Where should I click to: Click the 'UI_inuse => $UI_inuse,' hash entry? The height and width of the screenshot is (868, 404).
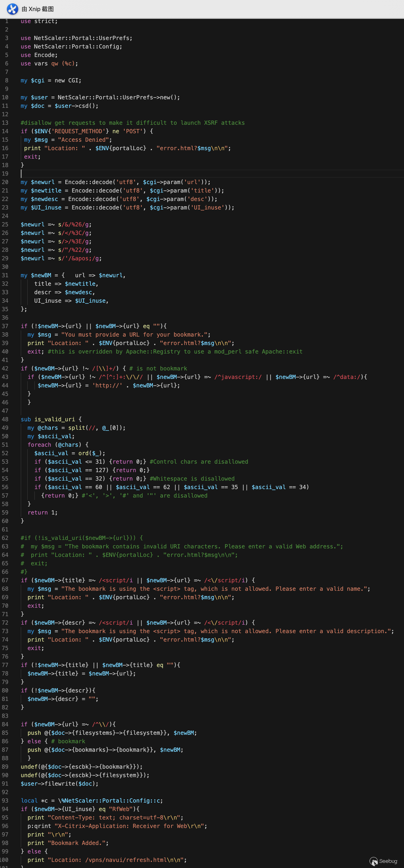[x=71, y=301]
